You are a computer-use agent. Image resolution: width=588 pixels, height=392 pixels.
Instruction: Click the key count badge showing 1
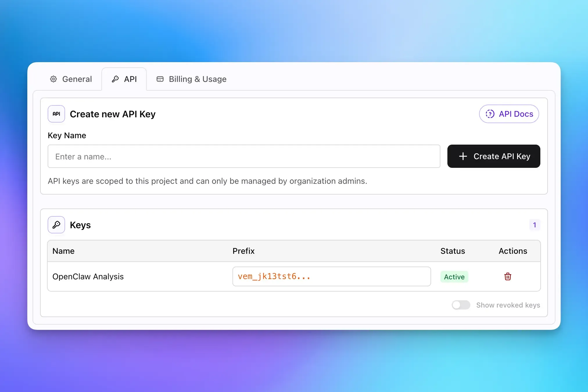coord(535,224)
